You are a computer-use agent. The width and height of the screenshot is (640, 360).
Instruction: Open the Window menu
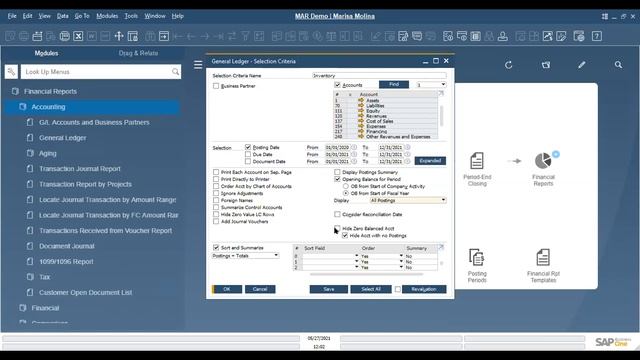coord(155,16)
